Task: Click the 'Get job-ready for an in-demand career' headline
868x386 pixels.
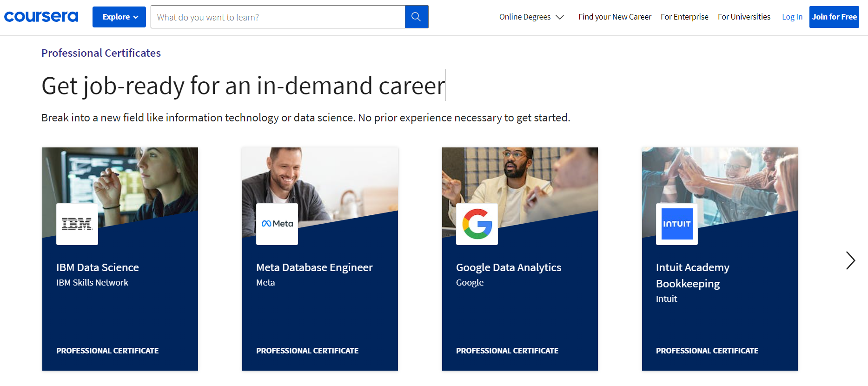Action: click(x=244, y=86)
